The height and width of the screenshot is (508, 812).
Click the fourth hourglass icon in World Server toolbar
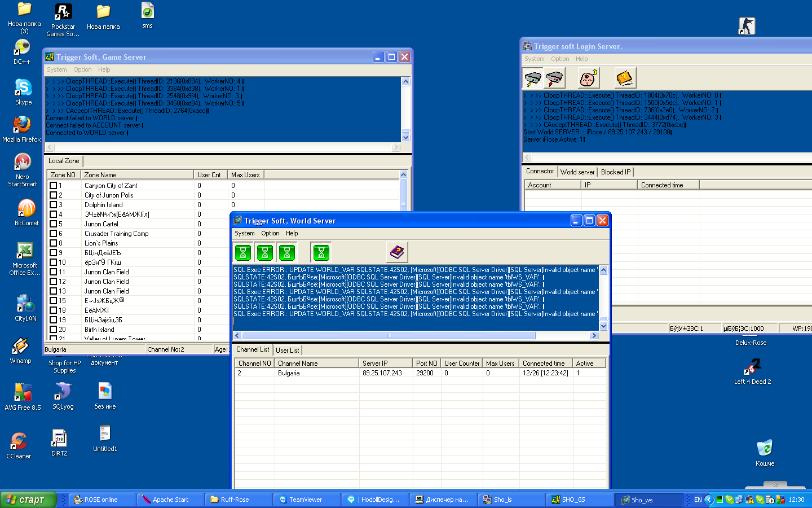pos(320,252)
